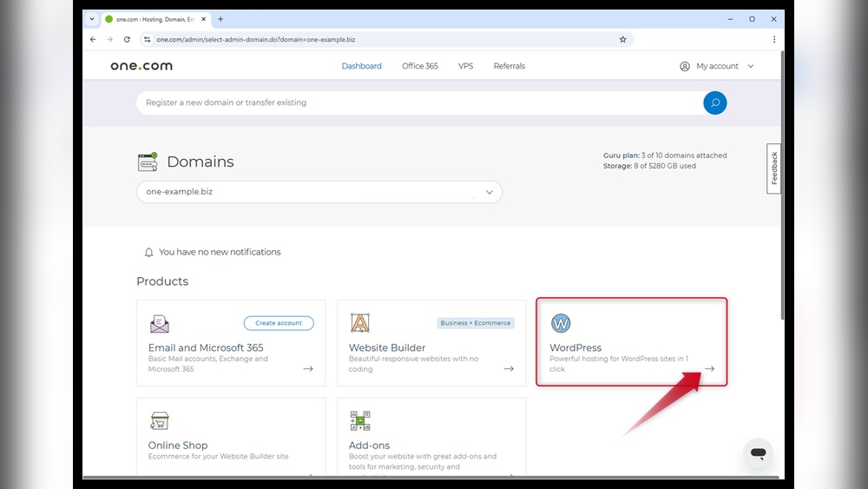Click the Products heading
Image resolution: width=868 pixels, height=489 pixels.
tap(162, 281)
